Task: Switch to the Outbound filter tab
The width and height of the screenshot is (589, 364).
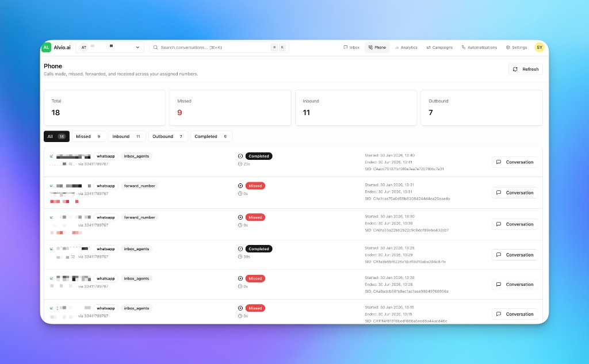Action: coord(168,136)
